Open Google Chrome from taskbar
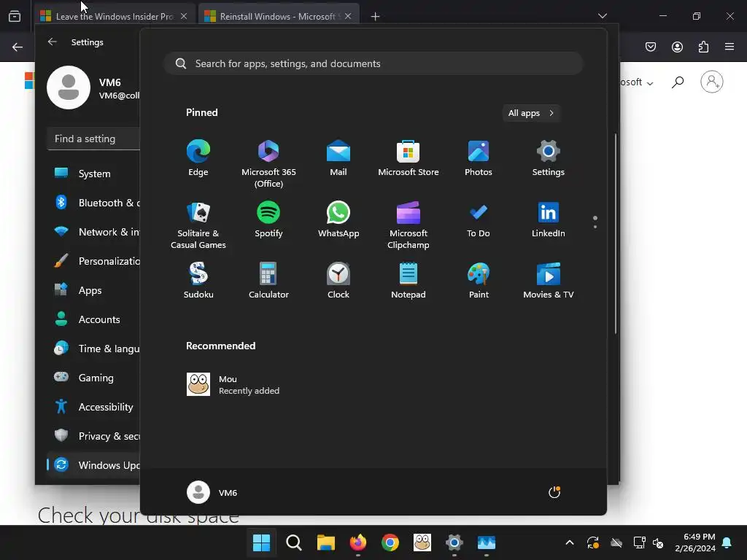The width and height of the screenshot is (747, 560). click(390, 542)
